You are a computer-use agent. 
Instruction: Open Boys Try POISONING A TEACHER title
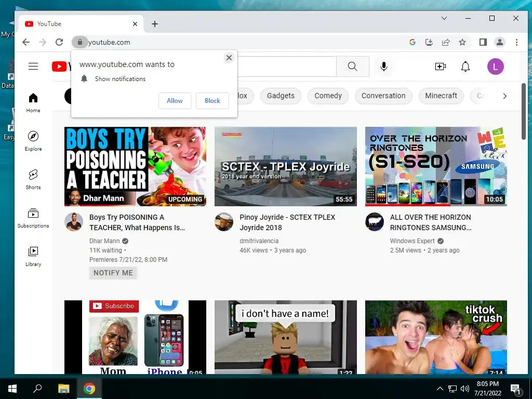pyautogui.click(x=137, y=222)
